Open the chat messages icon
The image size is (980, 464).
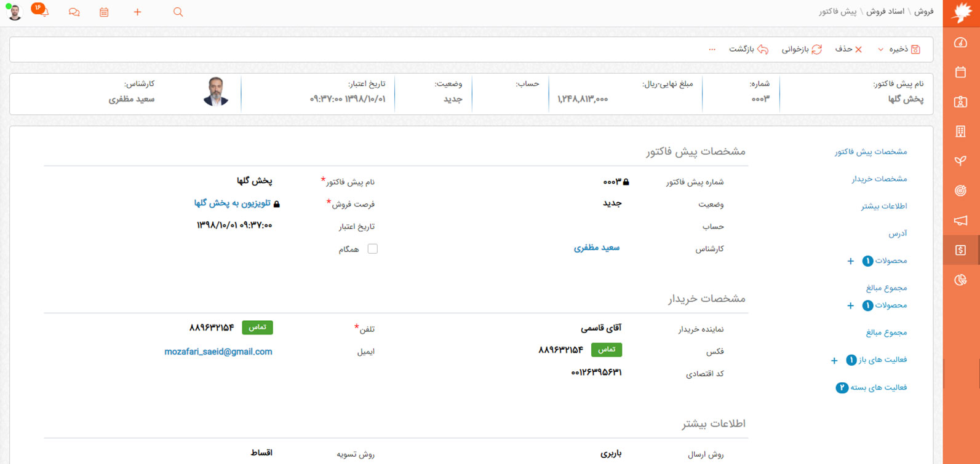[x=74, y=12]
